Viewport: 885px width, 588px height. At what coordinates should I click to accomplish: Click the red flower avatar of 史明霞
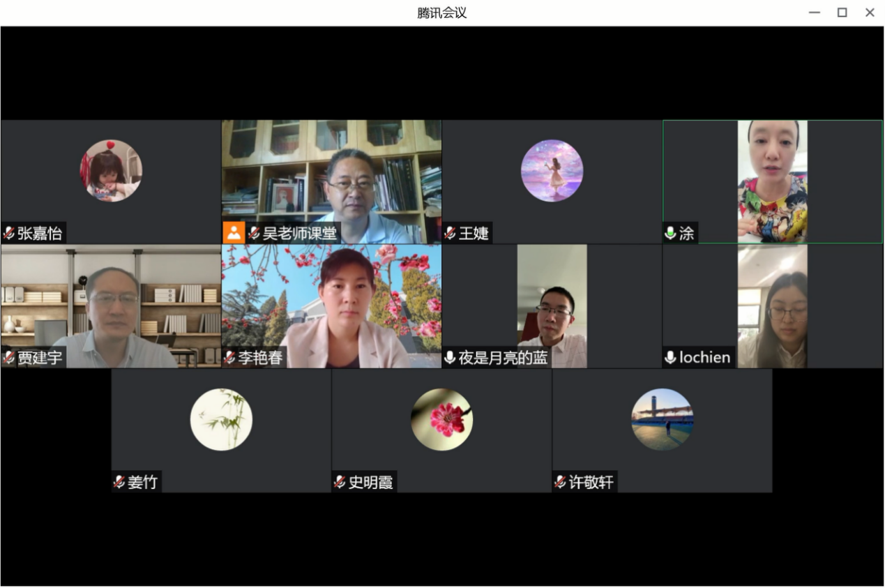tap(441, 419)
